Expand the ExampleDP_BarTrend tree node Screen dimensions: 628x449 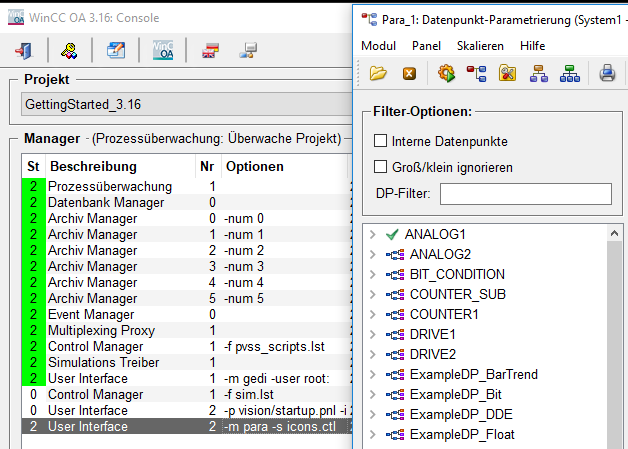pos(372,374)
